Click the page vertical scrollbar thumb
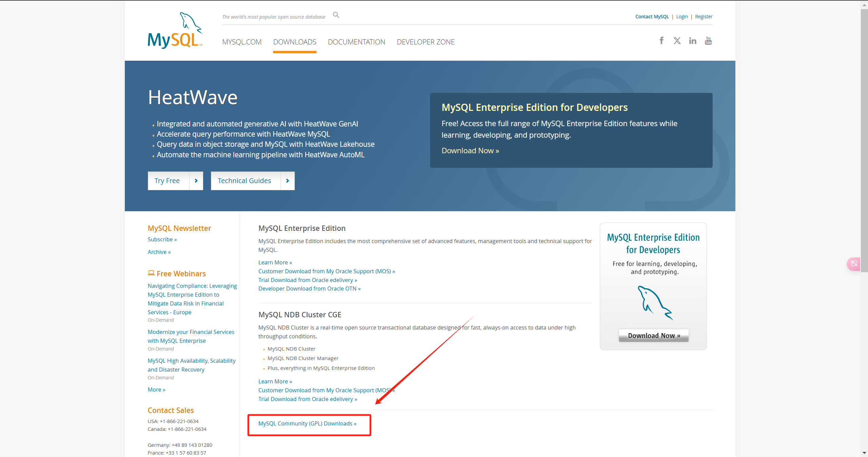The height and width of the screenshot is (457, 868). pyautogui.click(x=864, y=141)
